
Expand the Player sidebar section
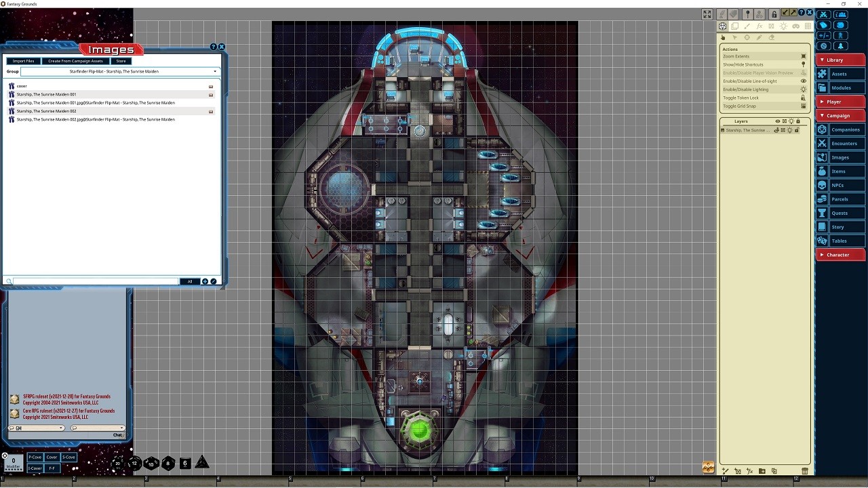[840, 102]
